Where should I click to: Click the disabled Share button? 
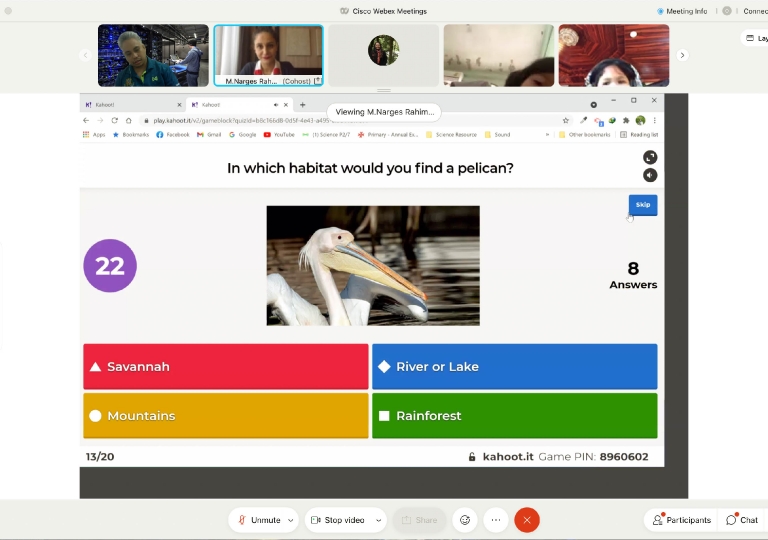pos(419,520)
